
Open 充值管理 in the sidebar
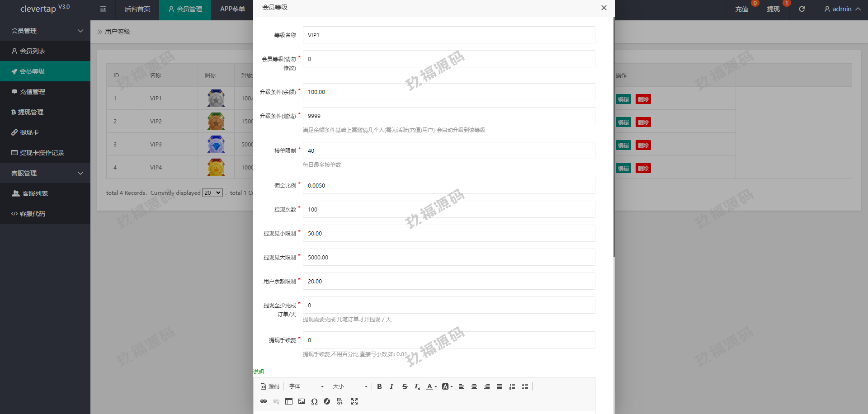(x=32, y=92)
